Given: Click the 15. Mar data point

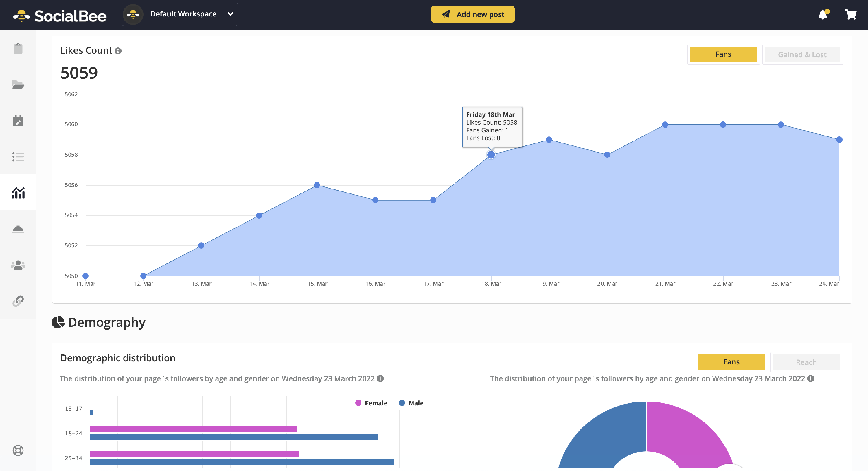Looking at the screenshot, I should click(x=317, y=185).
